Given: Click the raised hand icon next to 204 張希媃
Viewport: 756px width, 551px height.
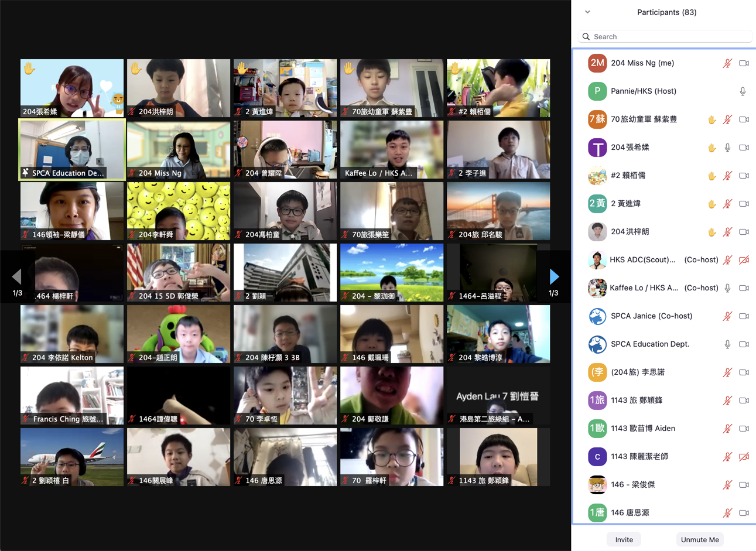Looking at the screenshot, I should coord(711,148).
